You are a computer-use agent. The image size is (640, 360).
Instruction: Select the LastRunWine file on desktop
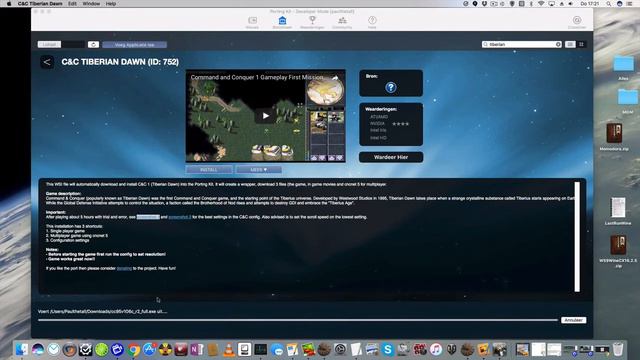618,211
